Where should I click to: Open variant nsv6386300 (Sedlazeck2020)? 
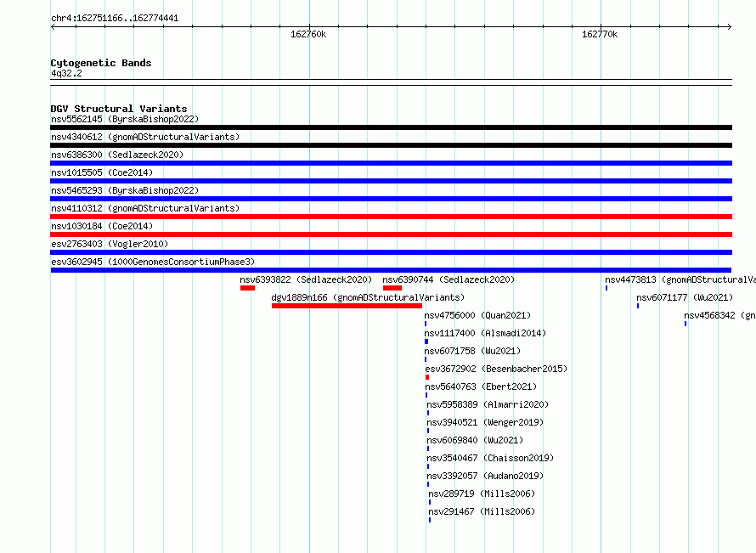click(117, 155)
